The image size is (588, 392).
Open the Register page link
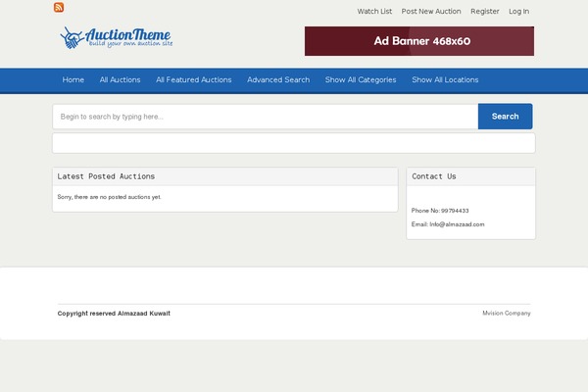click(x=485, y=11)
